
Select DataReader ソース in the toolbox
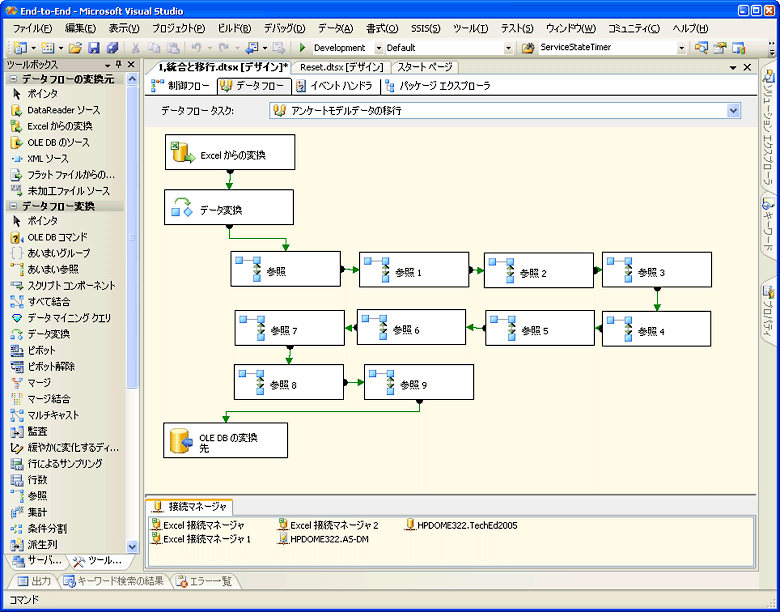[62, 109]
